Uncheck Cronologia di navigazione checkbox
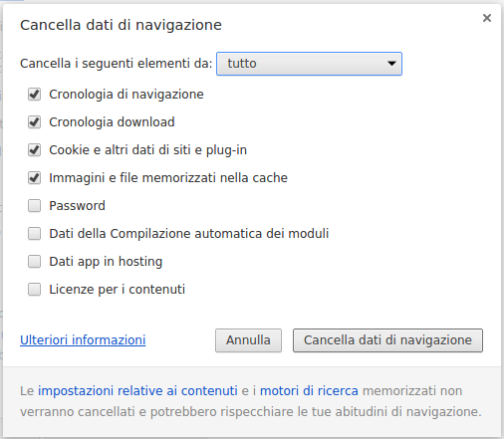504x439 pixels. 35,95
